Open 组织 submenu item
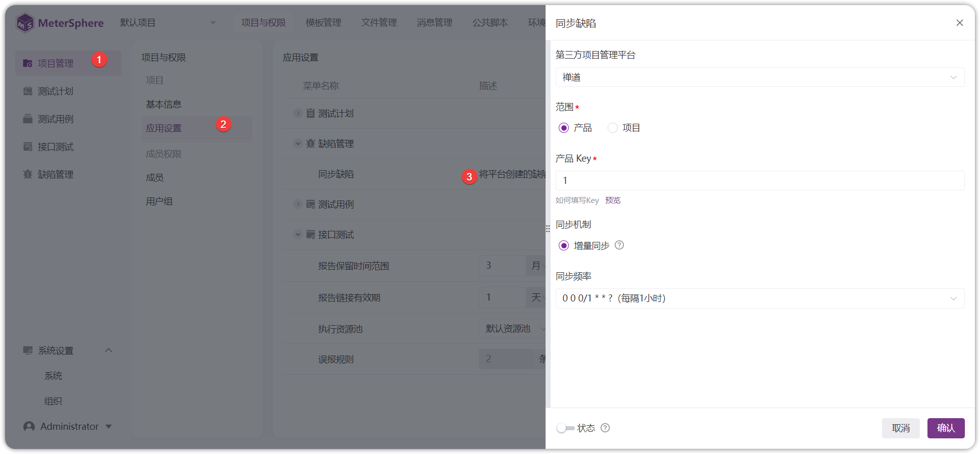Viewport: 980px width, 454px height. pyautogui.click(x=53, y=401)
